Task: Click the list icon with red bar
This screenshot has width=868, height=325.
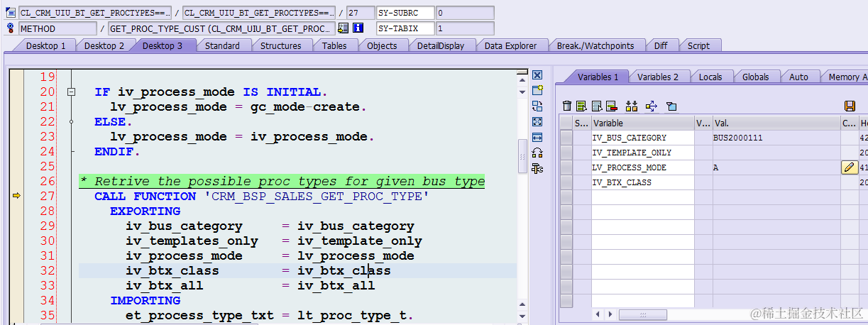Action: [x=611, y=106]
